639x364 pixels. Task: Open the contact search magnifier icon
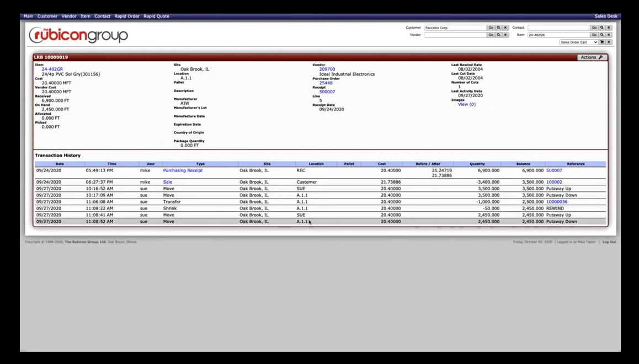(601, 27)
